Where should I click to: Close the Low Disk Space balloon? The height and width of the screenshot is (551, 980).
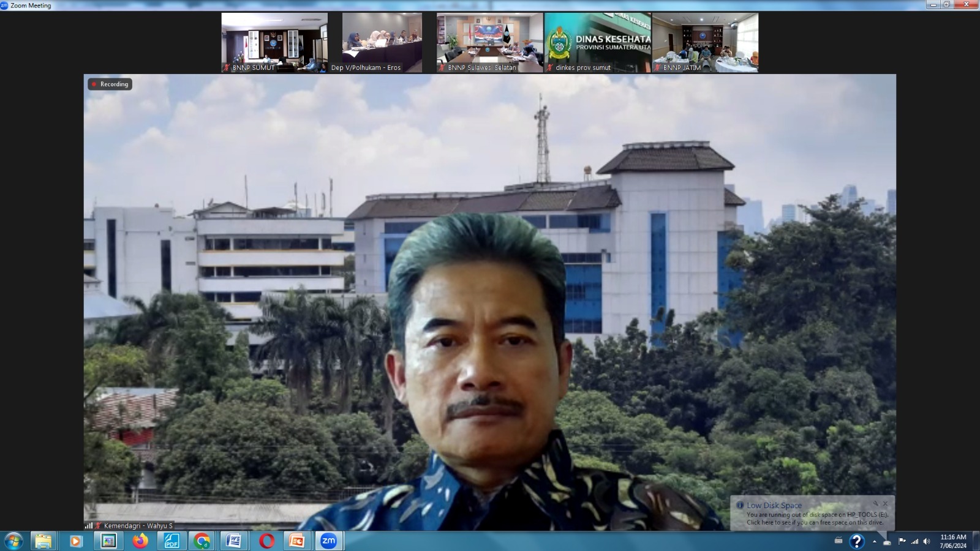pos(885,504)
